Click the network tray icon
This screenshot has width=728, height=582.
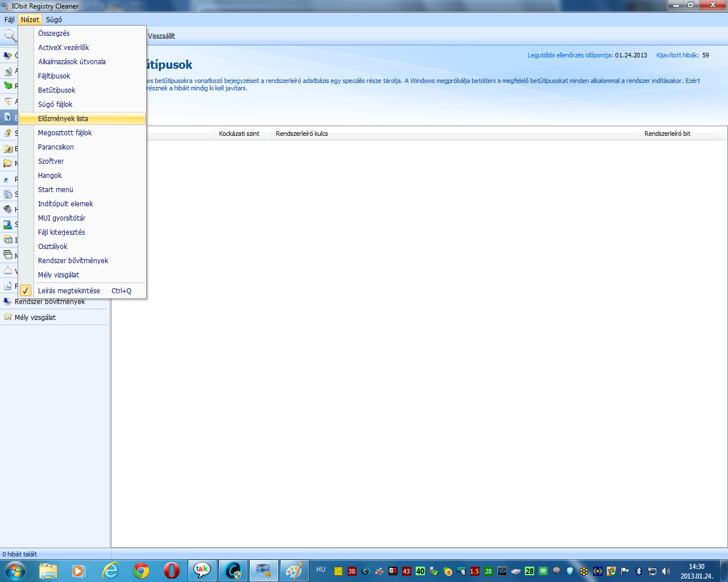pos(652,571)
